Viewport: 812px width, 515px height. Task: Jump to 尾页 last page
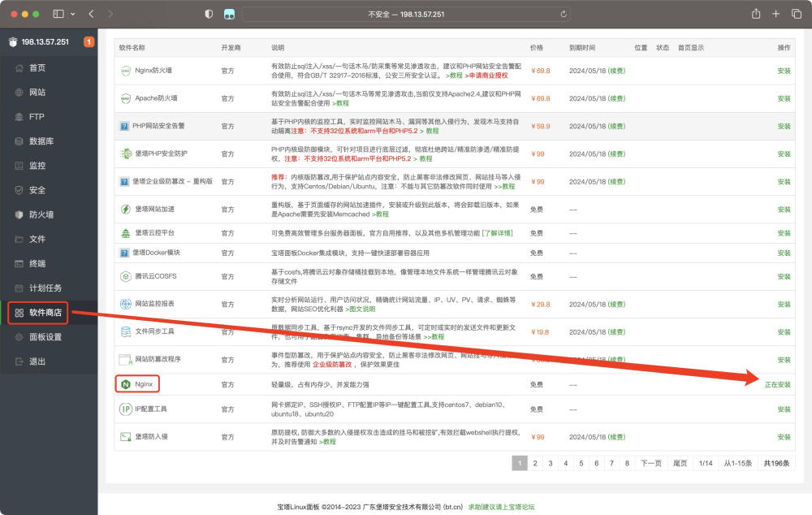pyautogui.click(x=680, y=463)
